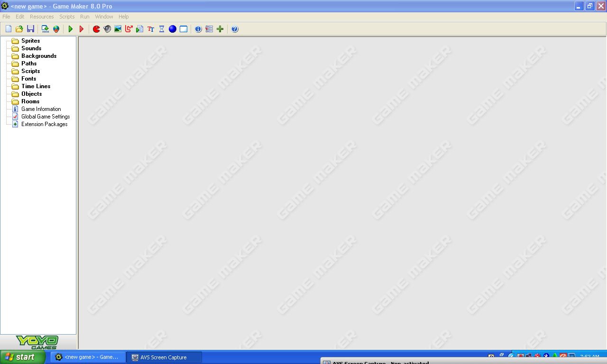Viewport: 607px width, 364px height.
Task: Run the game in debug mode
Action: click(x=81, y=29)
